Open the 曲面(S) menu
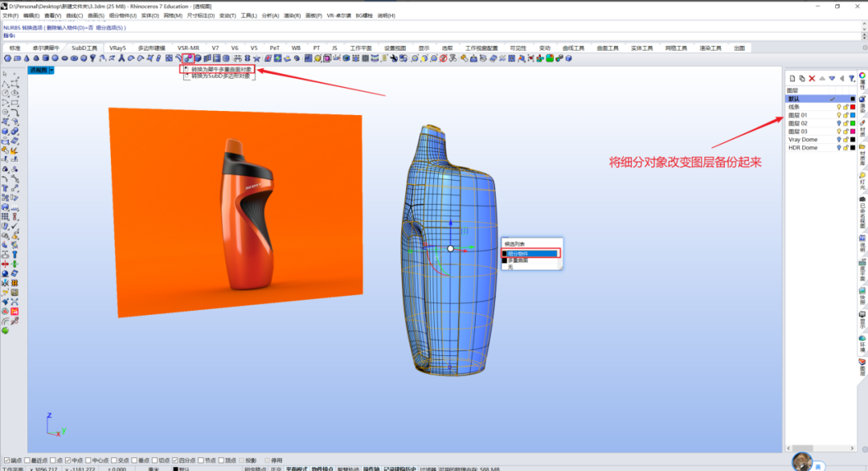The image size is (868, 471). (96, 15)
